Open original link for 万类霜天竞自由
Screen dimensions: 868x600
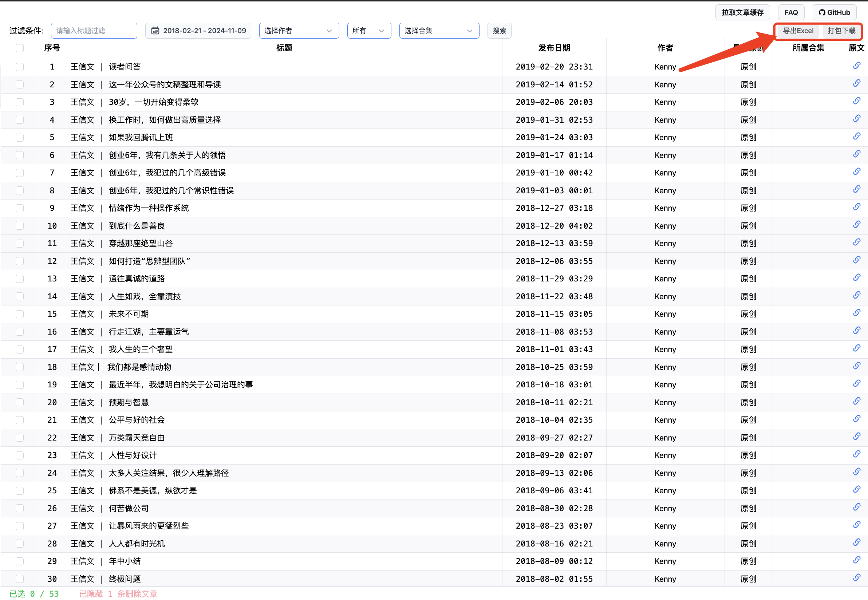point(856,437)
